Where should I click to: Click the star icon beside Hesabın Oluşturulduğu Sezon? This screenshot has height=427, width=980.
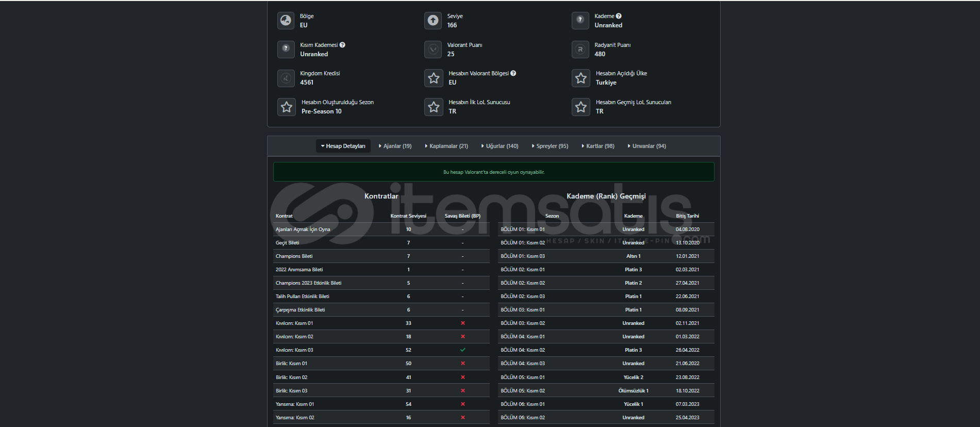point(287,107)
